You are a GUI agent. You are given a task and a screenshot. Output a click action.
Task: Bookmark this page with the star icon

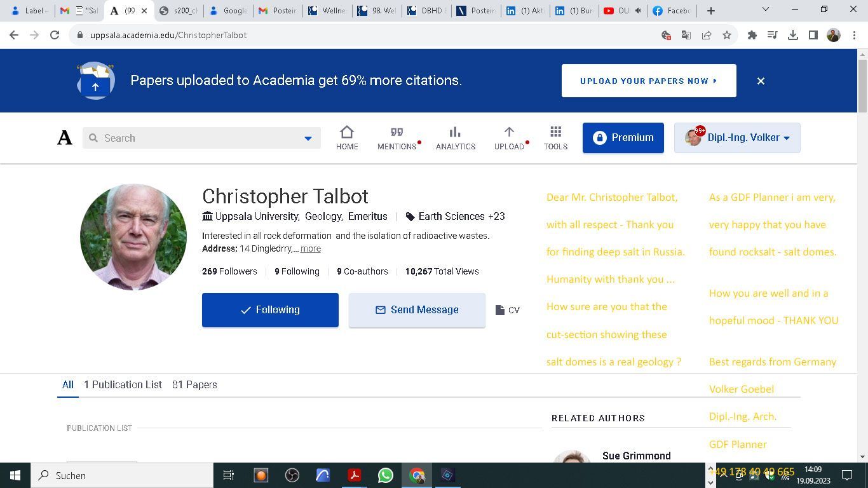click(x=727, y=36)
